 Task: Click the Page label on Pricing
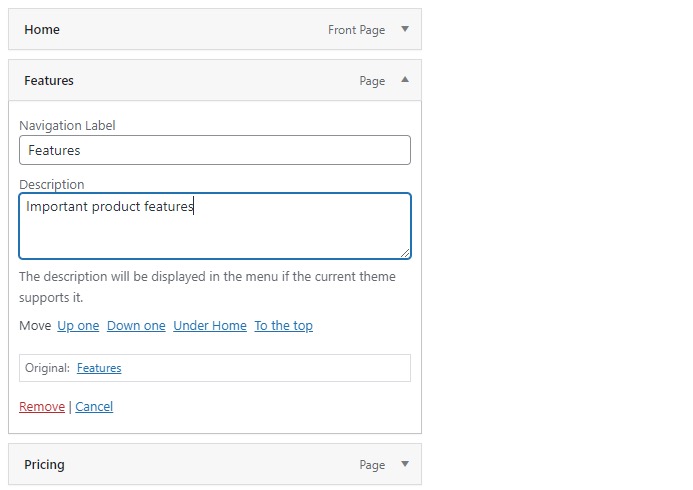tap(372, 465)
